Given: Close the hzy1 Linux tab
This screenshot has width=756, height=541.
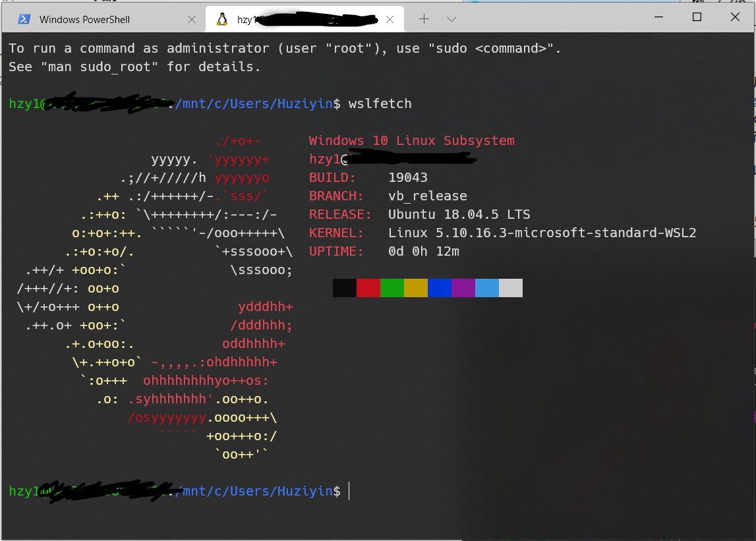Looking at the screenshot, I should point(390,19).
